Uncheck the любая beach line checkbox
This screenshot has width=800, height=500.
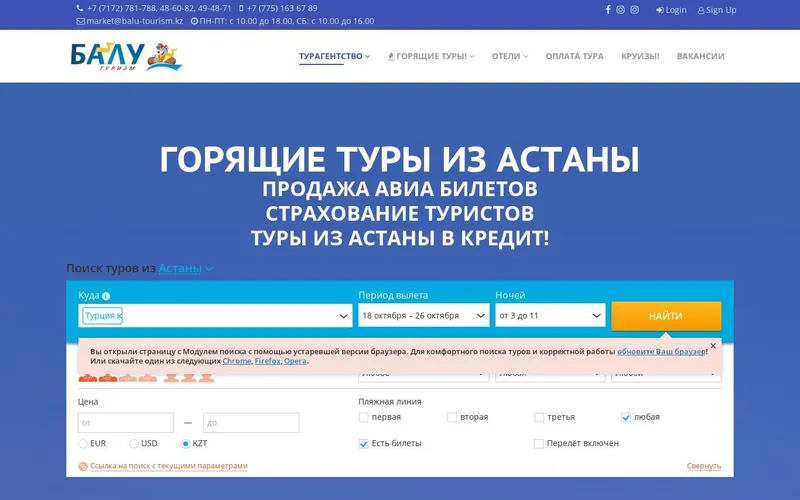[x=626, y=417]
